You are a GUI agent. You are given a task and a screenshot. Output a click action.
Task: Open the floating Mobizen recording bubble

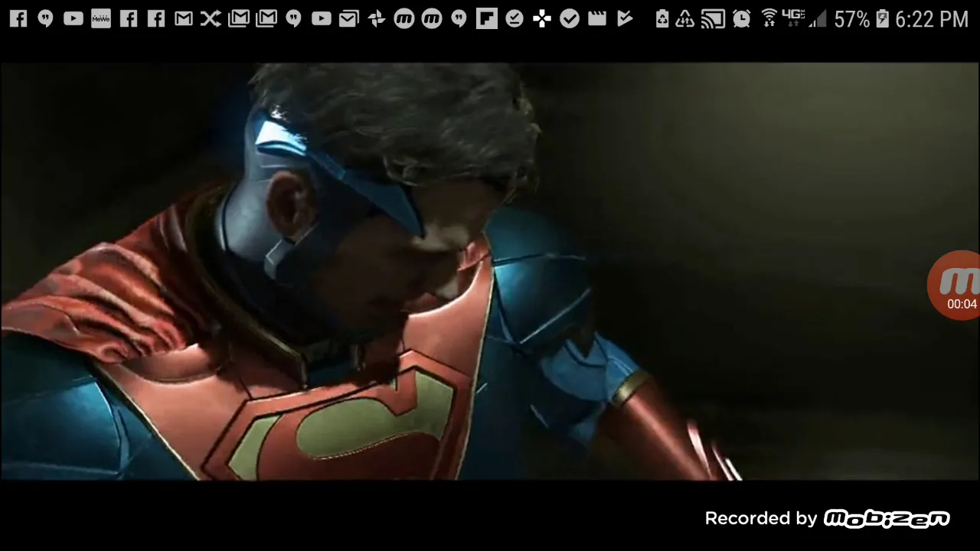point(954,285)
